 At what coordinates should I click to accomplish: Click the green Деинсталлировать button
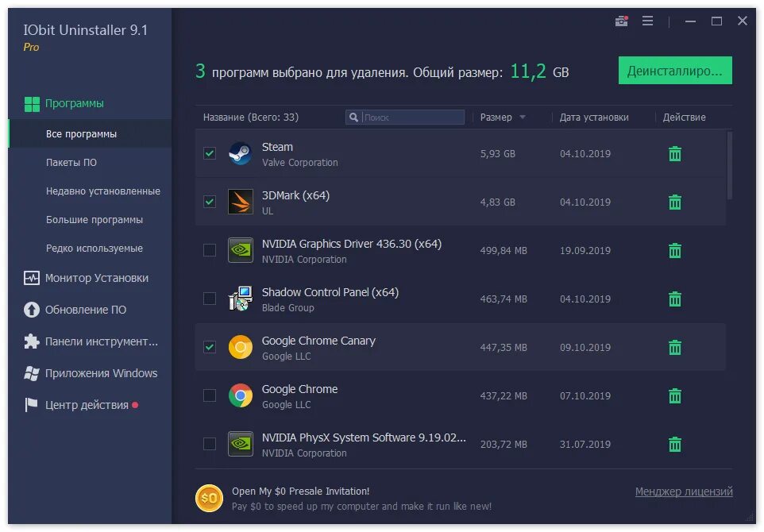point(675,71)
